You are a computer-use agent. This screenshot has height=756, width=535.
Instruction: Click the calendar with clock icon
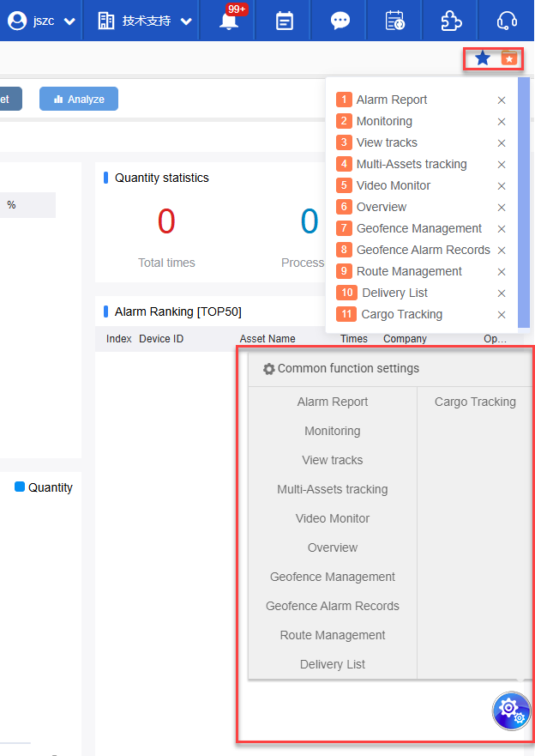point(395,21)
